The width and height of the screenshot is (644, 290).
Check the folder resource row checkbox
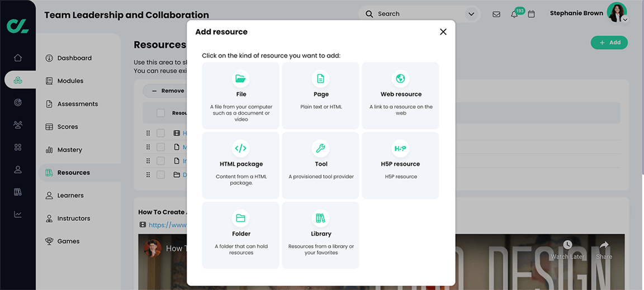coord(160,174)
